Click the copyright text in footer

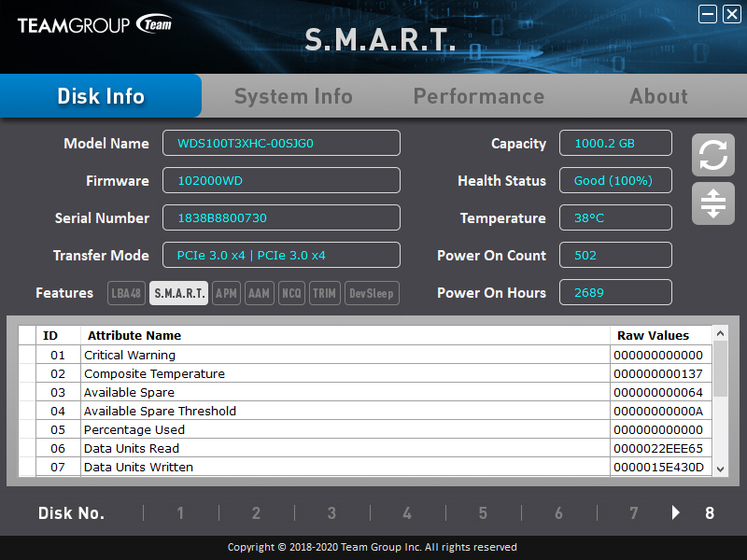372,547
